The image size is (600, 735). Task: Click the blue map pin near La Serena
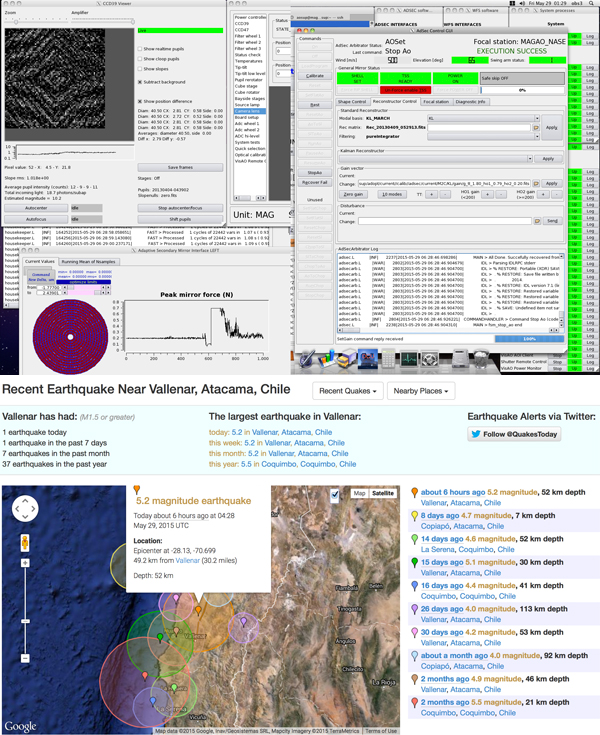pyautogui.click(x=153, y=700)
